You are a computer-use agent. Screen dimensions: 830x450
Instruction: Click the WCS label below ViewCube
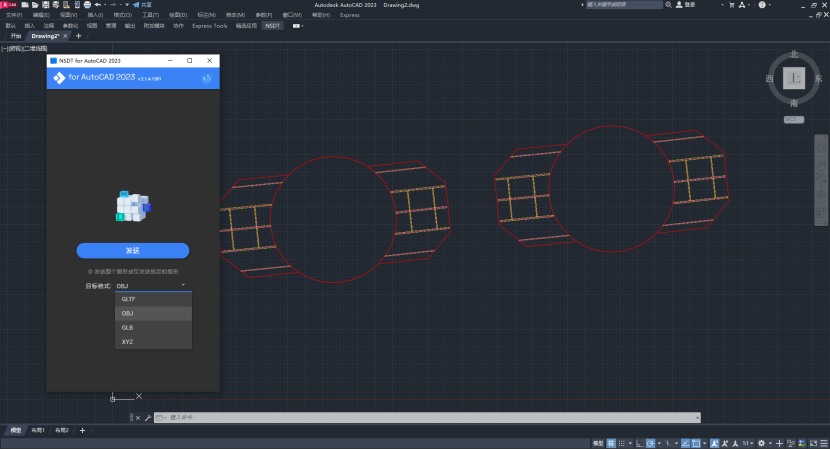point(793,120)
